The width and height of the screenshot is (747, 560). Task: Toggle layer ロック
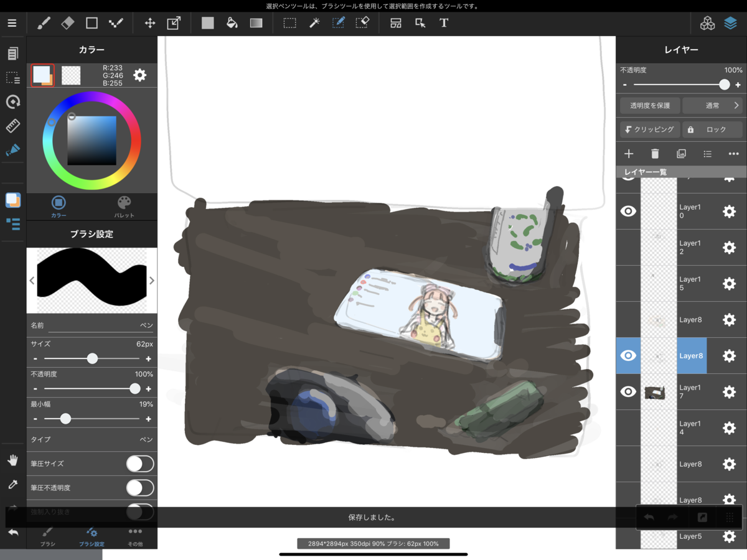click(713, 129)
